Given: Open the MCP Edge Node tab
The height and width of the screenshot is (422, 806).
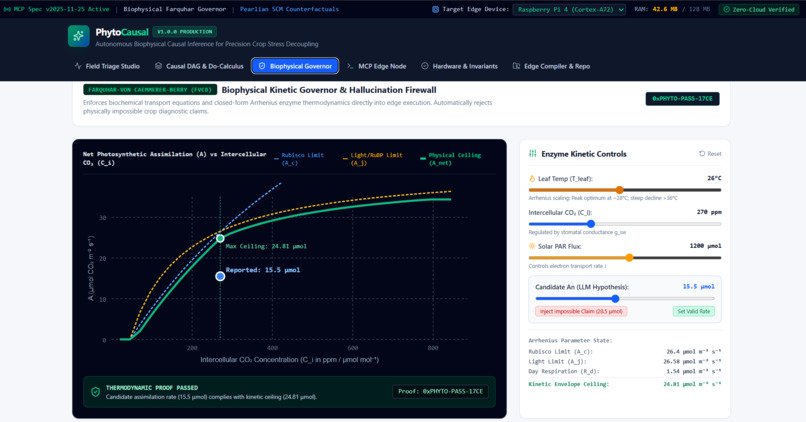Looking at the screenshot, I should pyautogui.click(x=376, y=66).
